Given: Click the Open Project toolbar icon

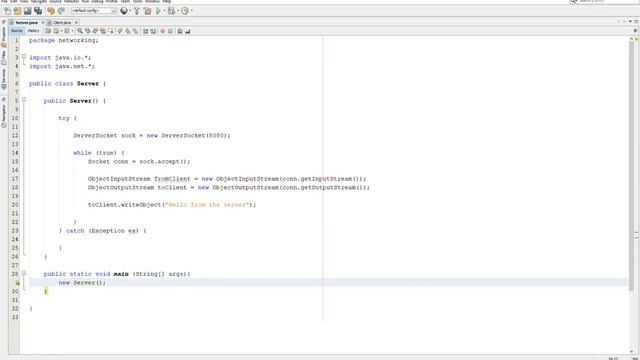Looking at the screenshot, I should (28, 11).
